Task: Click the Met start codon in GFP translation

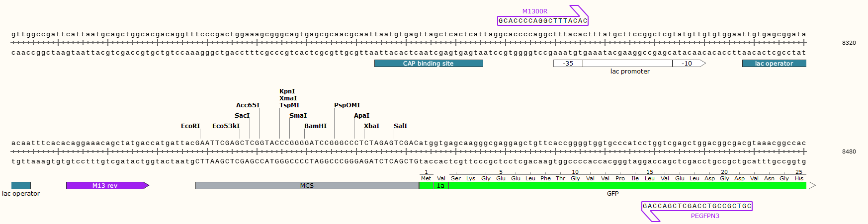Action: tap(426, 178)
